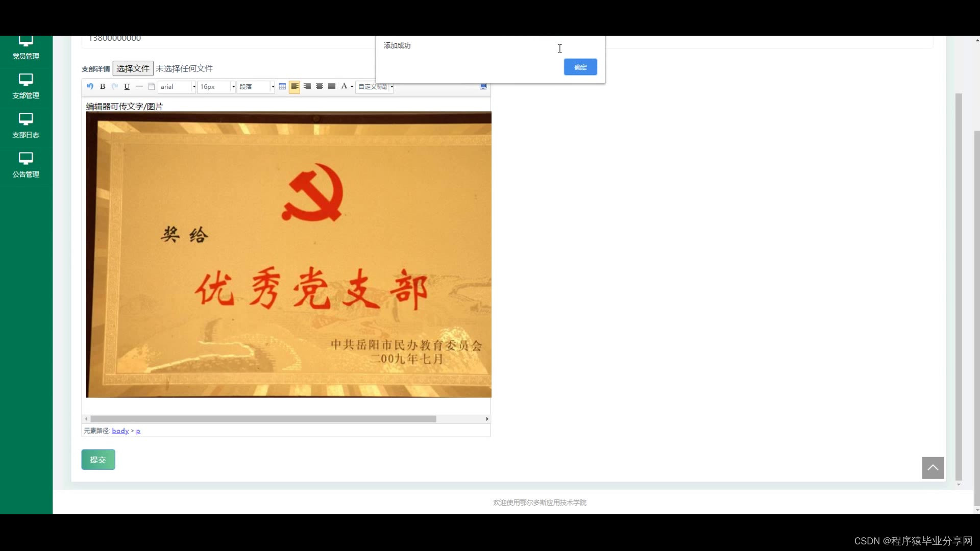Screen dimensions: 980x551
Task: Click the blank document template icon
Action: click(152, 86)
